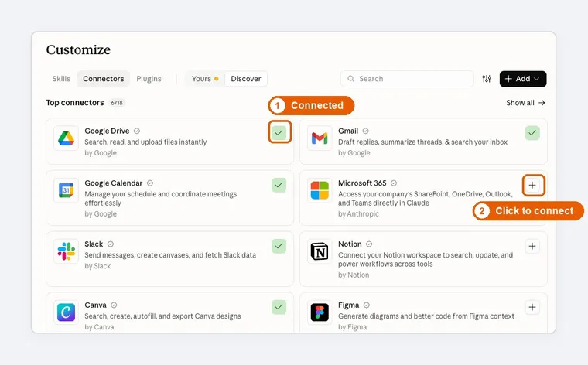The image size is (588, 365).
Task: Click the verified badge next to Canva
Action: click(x=114, y=305)
